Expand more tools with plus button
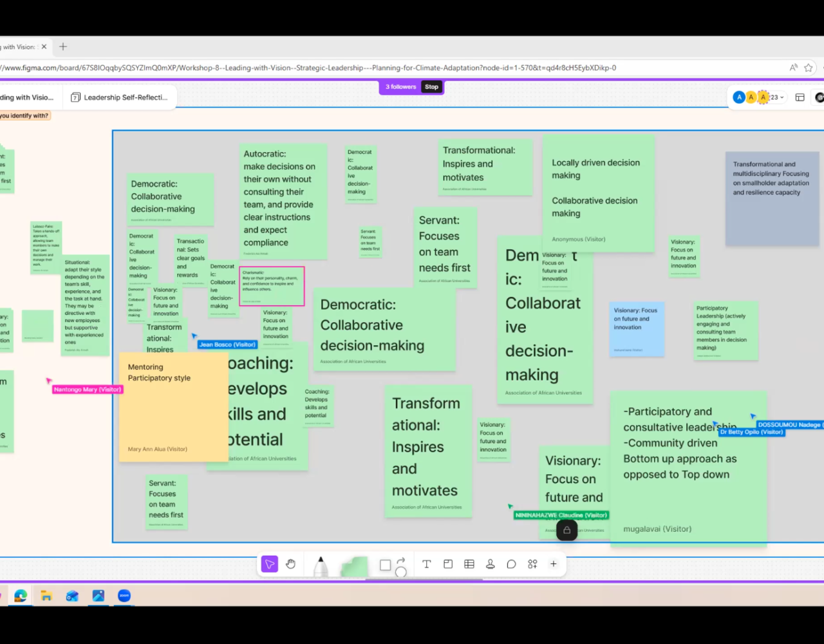Viewport: 824px width, 644px height. tap(553, 564)
